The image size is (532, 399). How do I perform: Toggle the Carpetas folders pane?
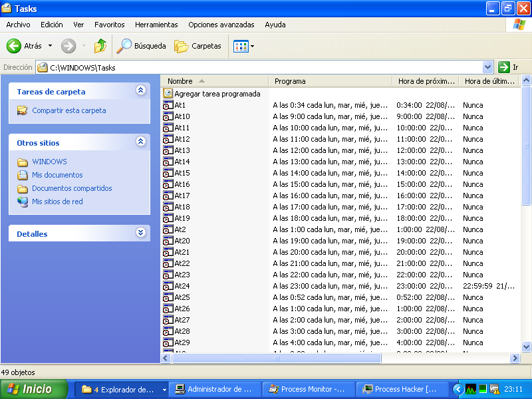pos(198,46)
